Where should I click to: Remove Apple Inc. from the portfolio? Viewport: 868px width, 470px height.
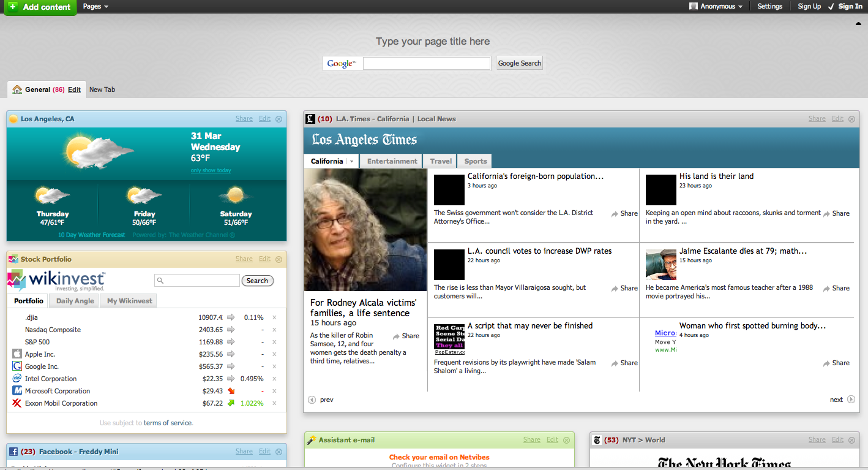(274, 354)
